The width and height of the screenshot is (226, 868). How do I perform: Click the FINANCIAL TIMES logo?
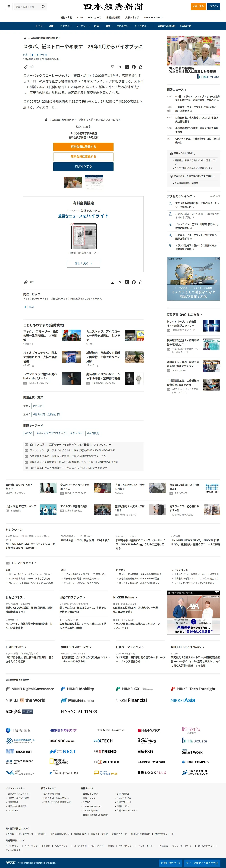79,712
